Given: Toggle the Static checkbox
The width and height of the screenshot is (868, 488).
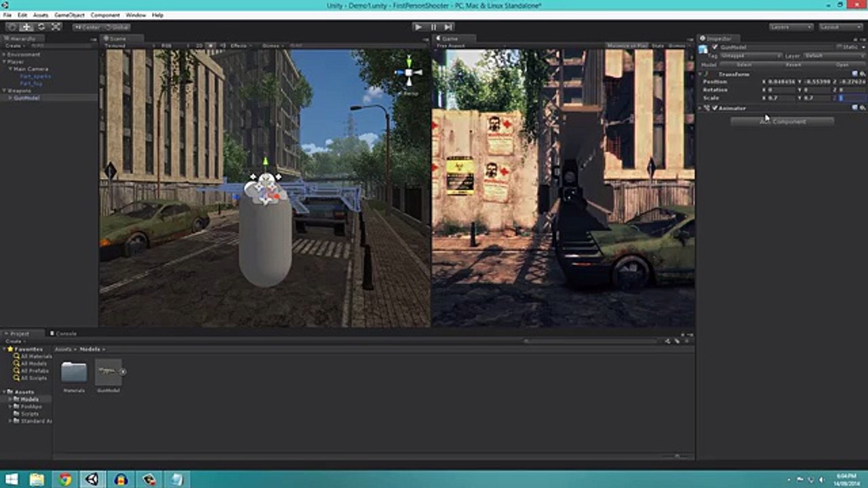Looking at the screenshot, I should pyautogui.click(x=840, y=47).
